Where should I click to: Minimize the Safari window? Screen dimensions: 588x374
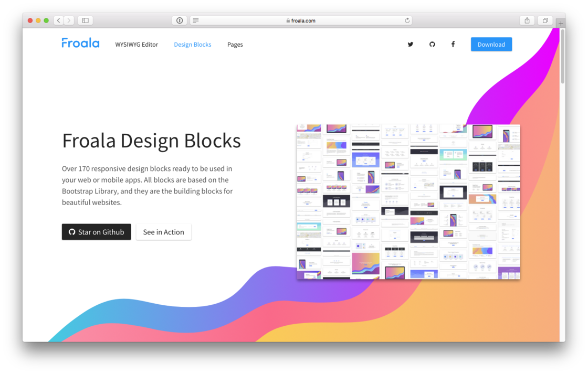(x=38, y=20)
